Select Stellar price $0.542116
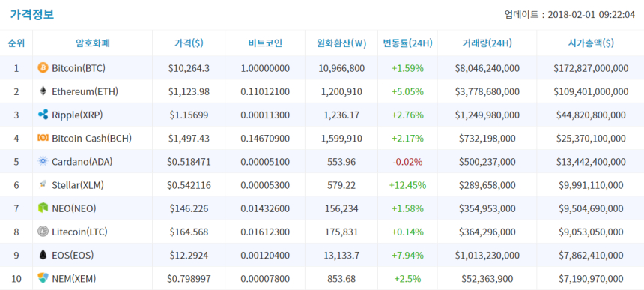This screenshot has width=644, height=290. [189, 185]
